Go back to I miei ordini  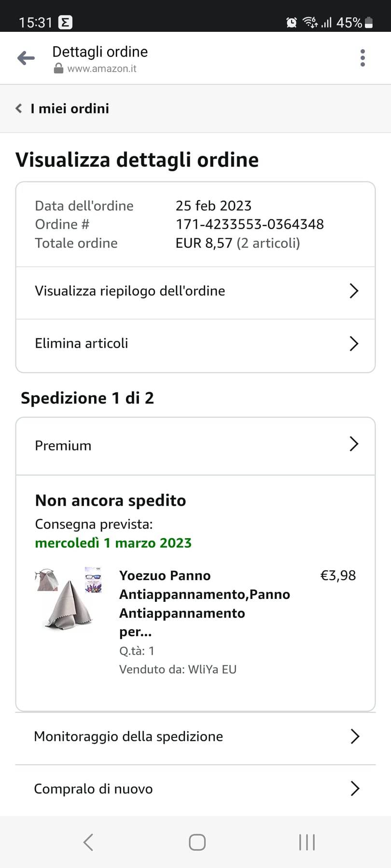[63, 108]
